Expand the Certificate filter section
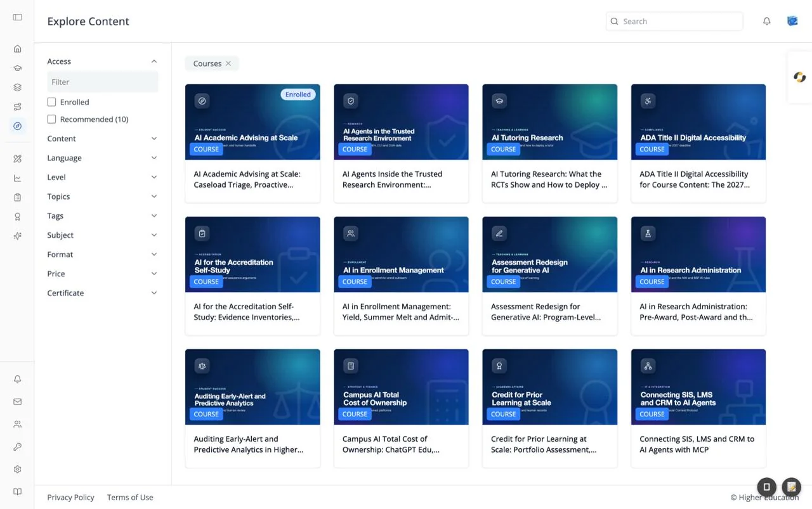 tap(102, 293)
